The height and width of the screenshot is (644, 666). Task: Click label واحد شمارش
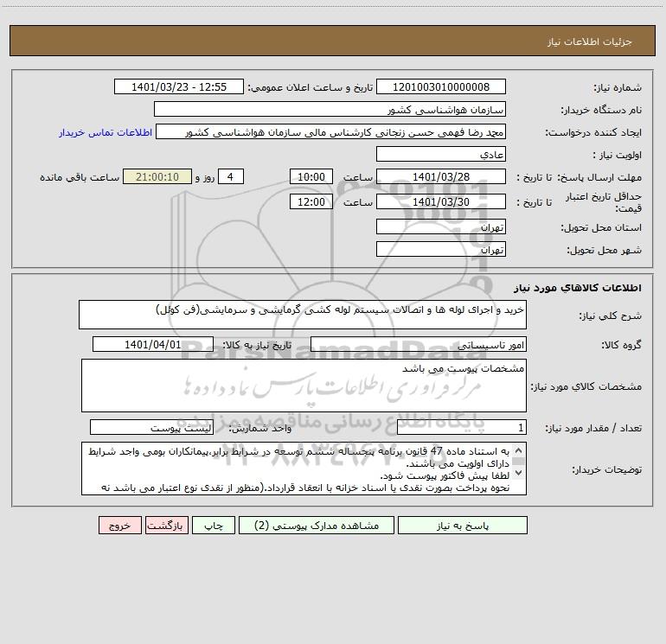click(x=260, y=429)
